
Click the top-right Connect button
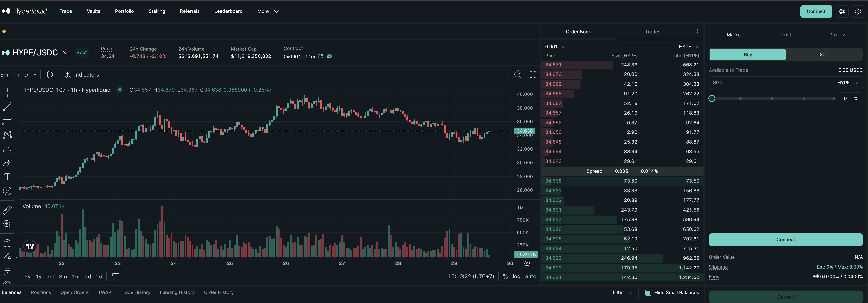click(816, 11)
